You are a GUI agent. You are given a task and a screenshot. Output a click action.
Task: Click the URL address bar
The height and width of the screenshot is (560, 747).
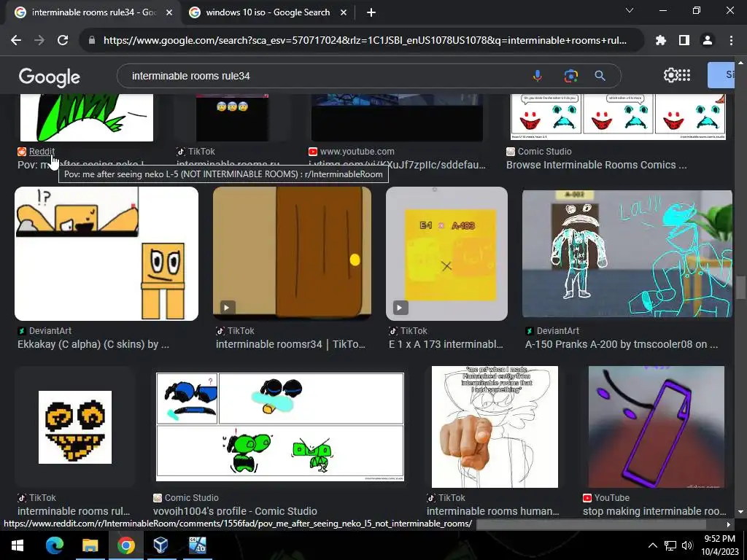pos(365,41)
